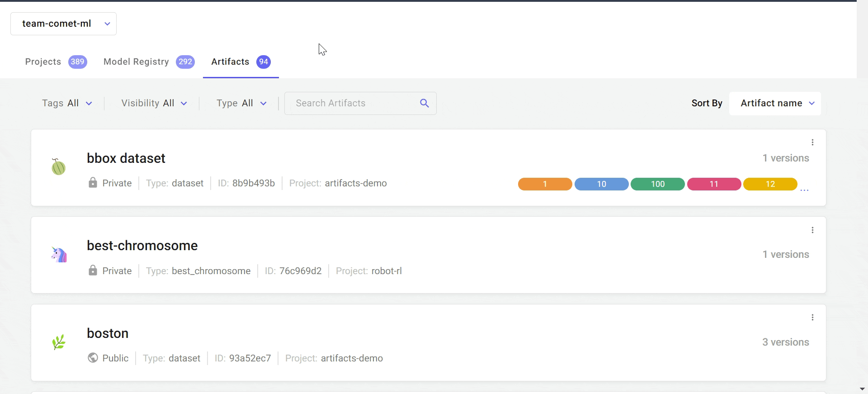Switch to the Projects tab
Screen dimensions: 868x394
[x=43, y=62]
